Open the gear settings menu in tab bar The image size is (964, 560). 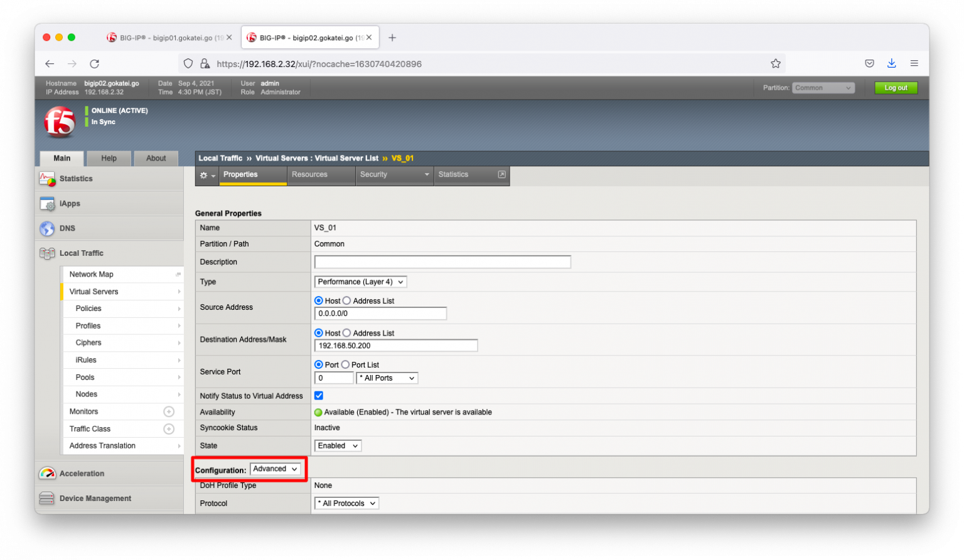pos(206,176)
